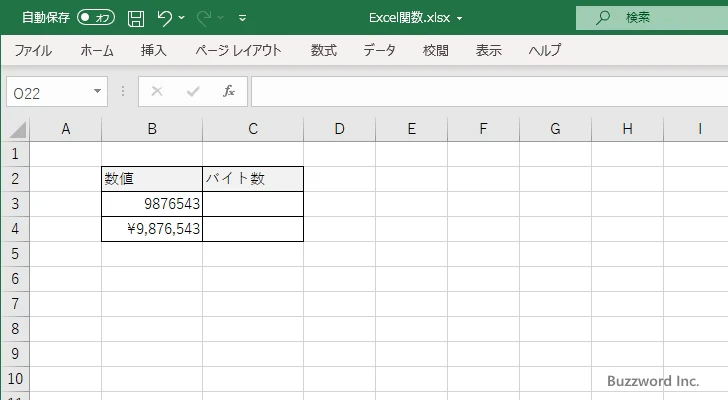Click inside the formula bar input
The image size is (728, 400).
pyautogui.click(x=490, y=92)
